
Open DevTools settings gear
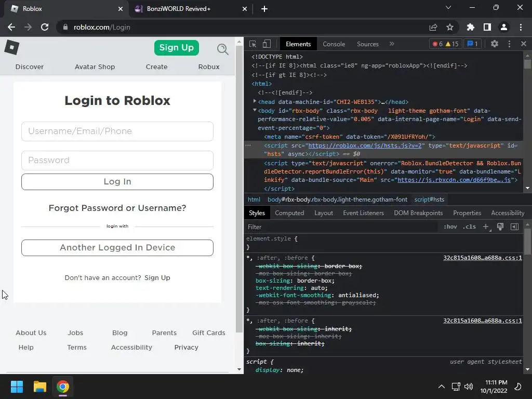pyautogui.click(x=495, y=44)
